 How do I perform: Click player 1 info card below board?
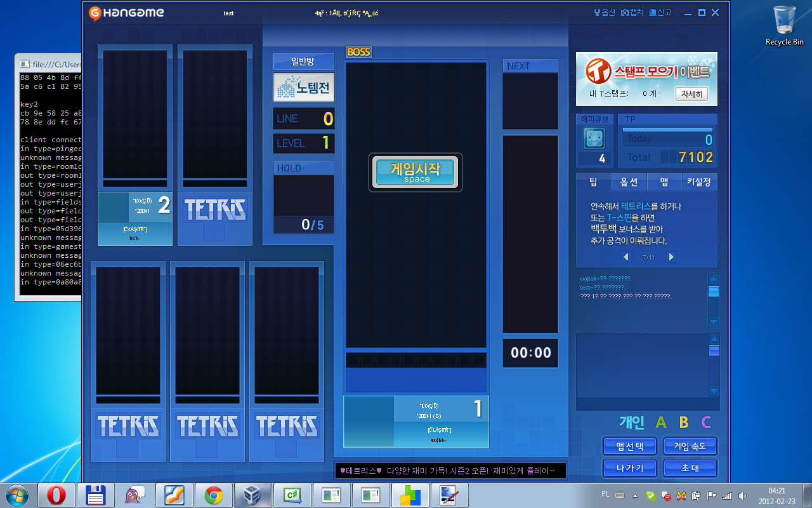[416, 422]
